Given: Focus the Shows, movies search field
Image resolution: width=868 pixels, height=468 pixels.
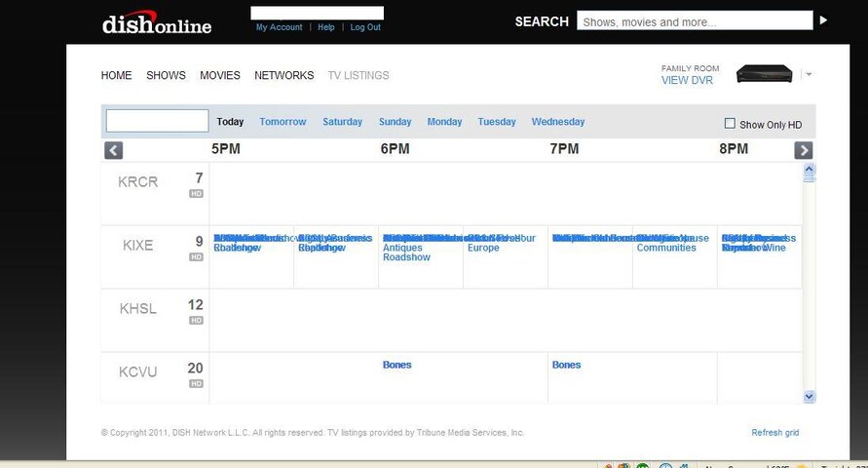Looking at the screenshot, I should click(695, 21).
